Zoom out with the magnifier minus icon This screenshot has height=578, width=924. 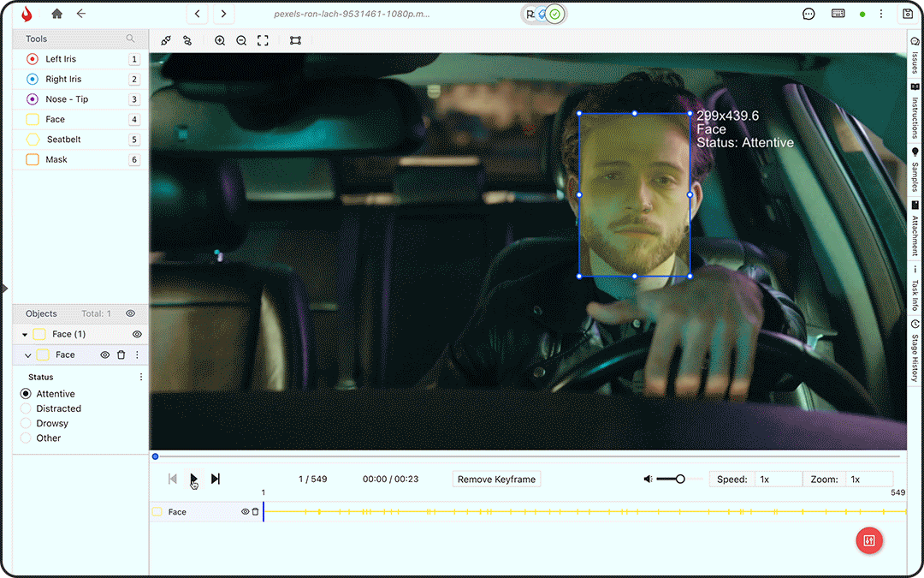tap(241, 40)
